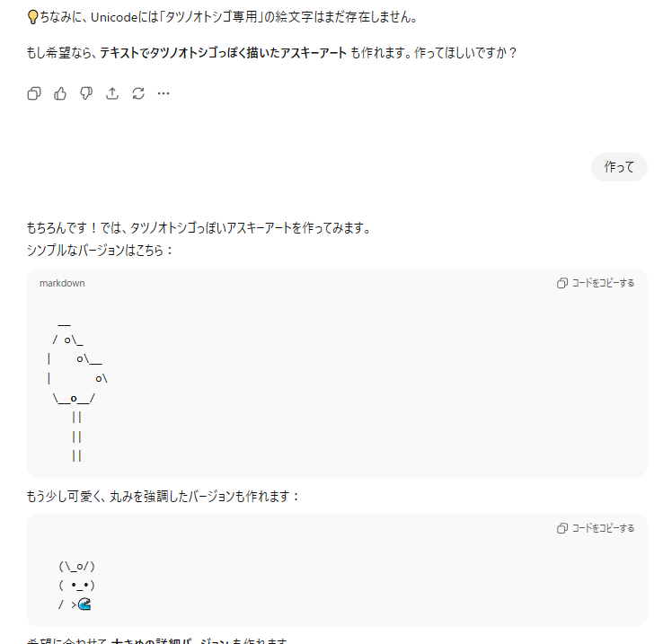
Task: Click the thumbs up icon
Action: tap(60, 93)
